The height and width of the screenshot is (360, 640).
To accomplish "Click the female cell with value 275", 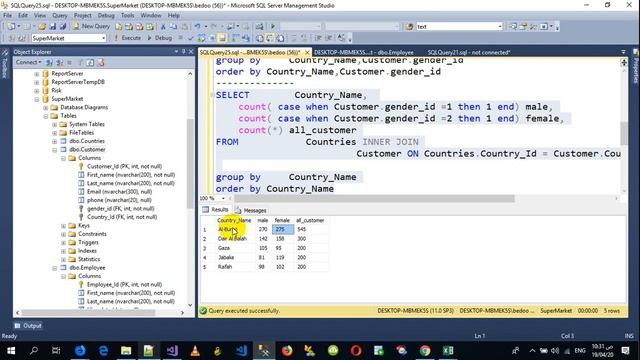I will click(x=282, y=229).
